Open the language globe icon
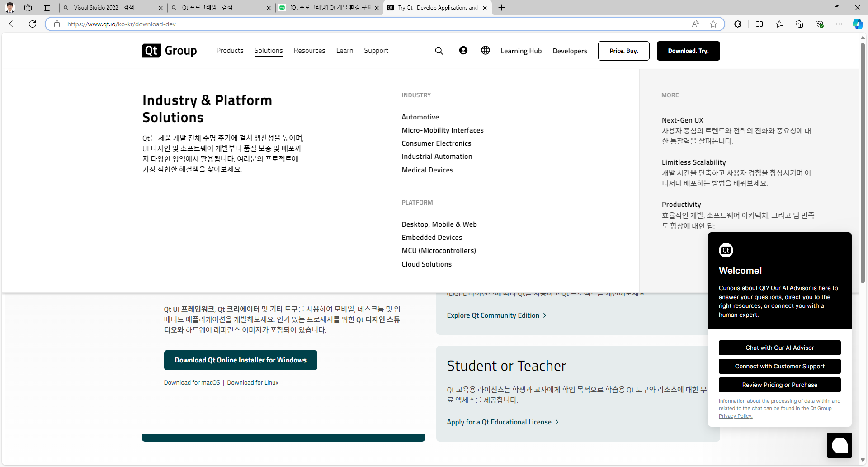 (x=486, y=50)
